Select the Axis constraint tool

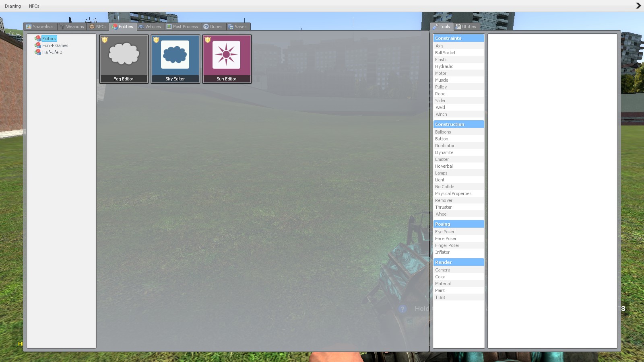tap(458, 46)
